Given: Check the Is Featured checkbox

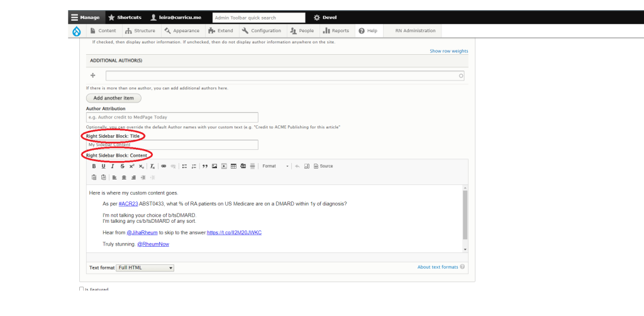Looking at the screenshot, I should 82,289.
